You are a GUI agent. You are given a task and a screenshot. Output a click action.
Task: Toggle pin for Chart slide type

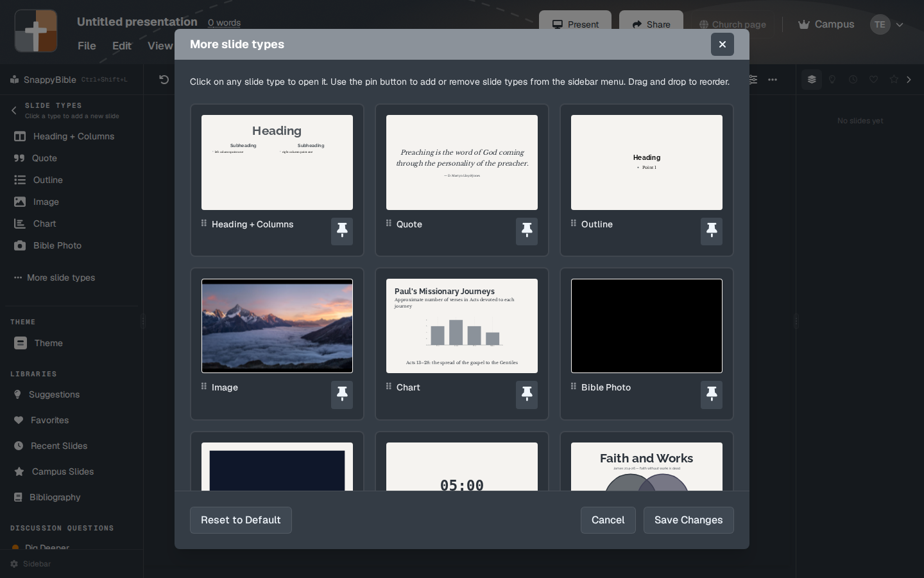(527, 395)
